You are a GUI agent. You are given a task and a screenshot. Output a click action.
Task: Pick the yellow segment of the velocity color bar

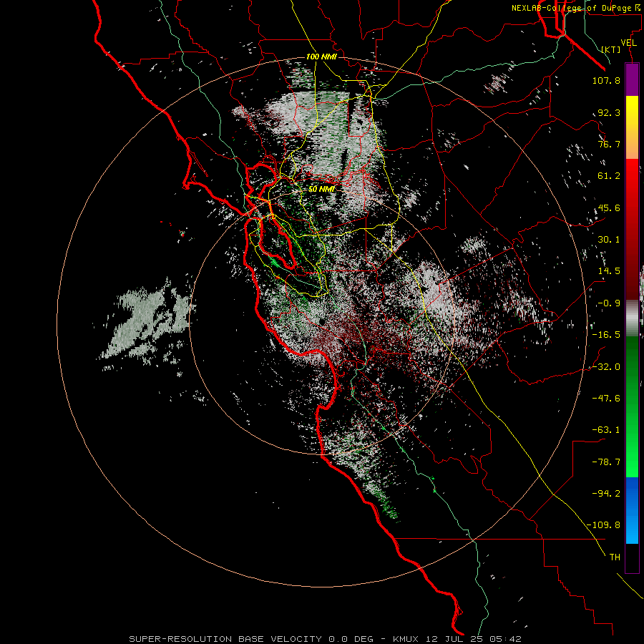pos(632,127)
